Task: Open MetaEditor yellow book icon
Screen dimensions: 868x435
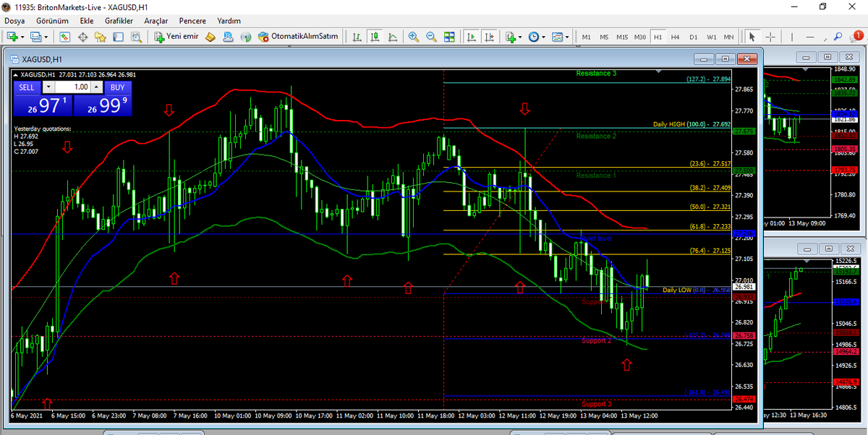Action: (210, 36)
